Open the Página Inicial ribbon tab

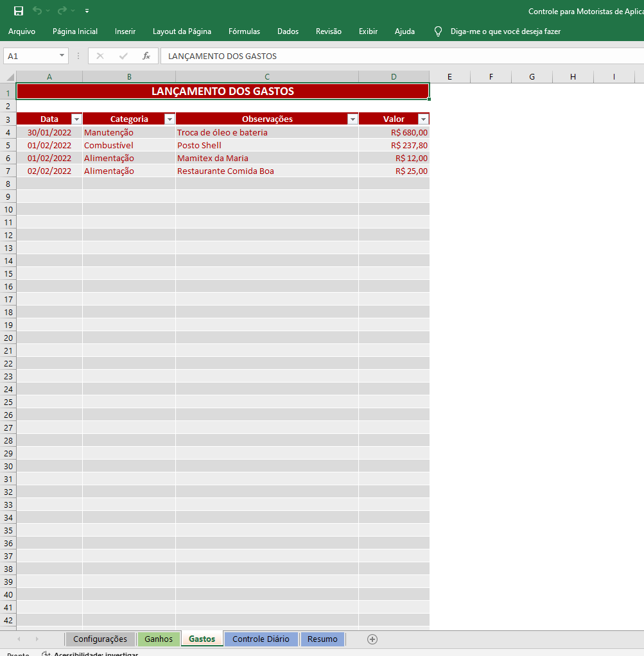75,31
